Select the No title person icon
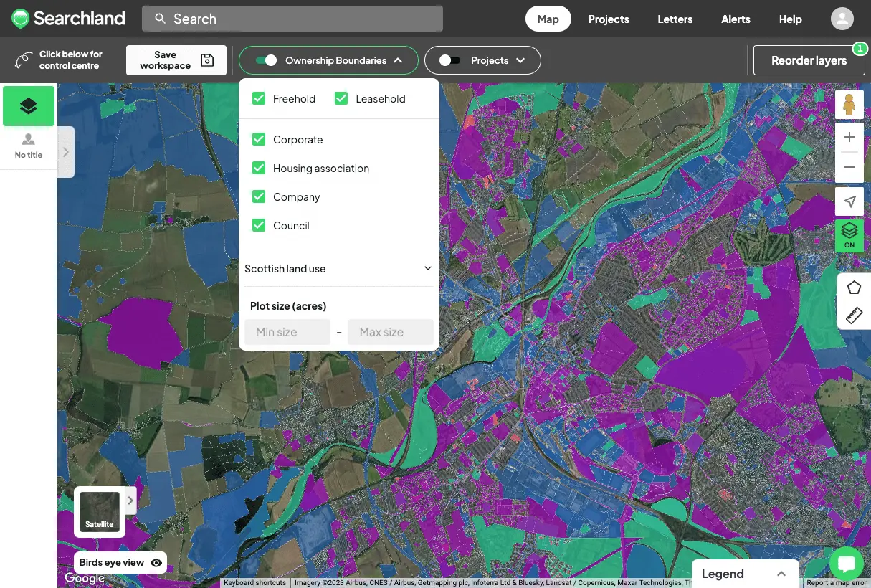Image resolution: width=871 pixels, height=588 pixels. (x=29, y=139)
